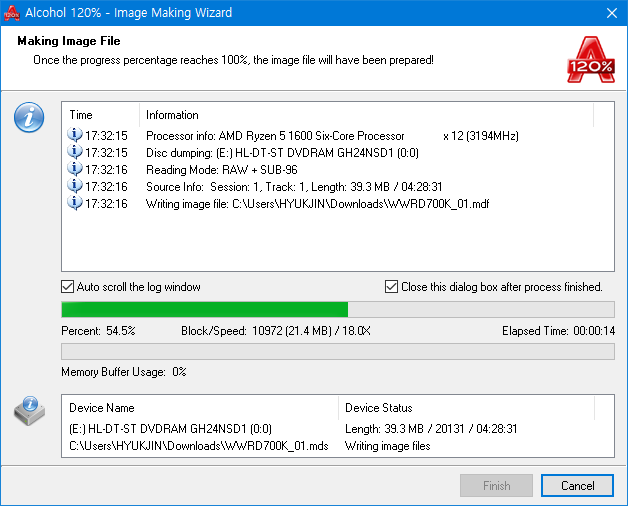
Task: Click info icon beside Writing image file row
Action: pos(74,203)
